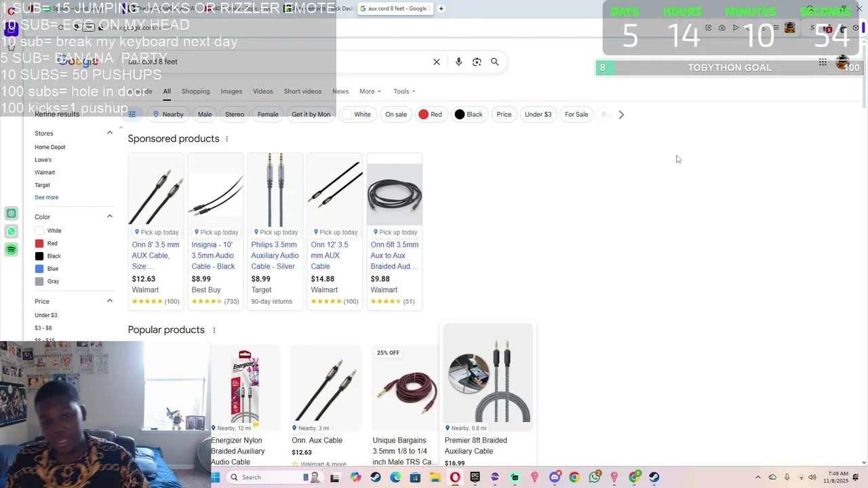Screen dimensions: 868x488
Task: Submit the search with the magnifier icon
Action: pos(495,62)
